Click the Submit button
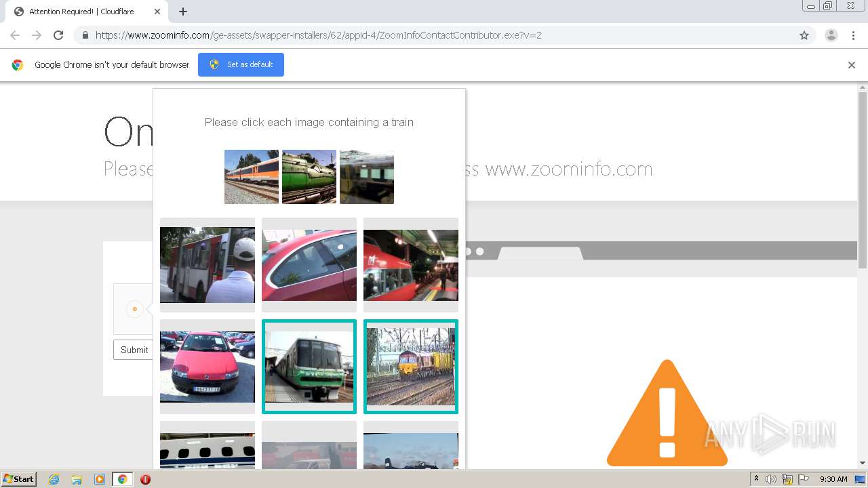 134,350
